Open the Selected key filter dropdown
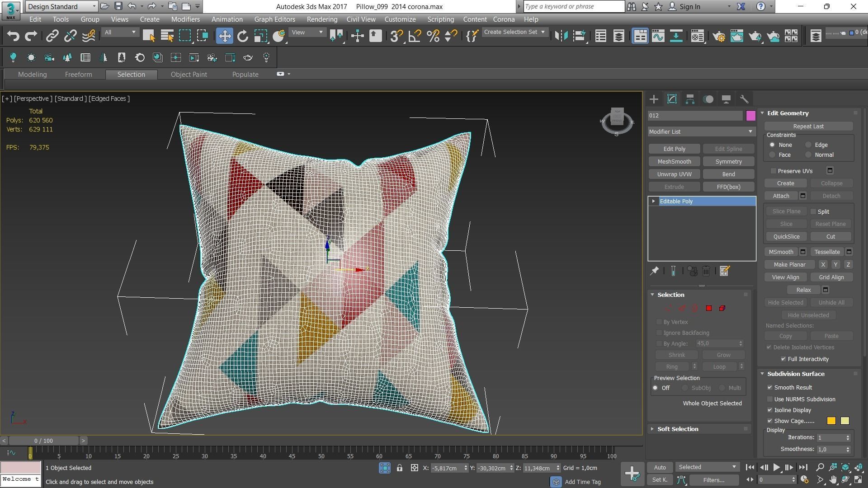 [707, 467]
